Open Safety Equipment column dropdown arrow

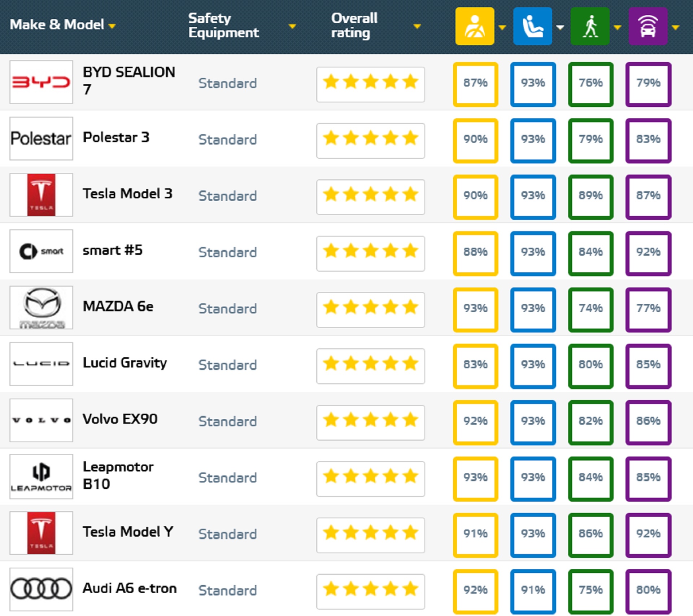pos(292,26)
